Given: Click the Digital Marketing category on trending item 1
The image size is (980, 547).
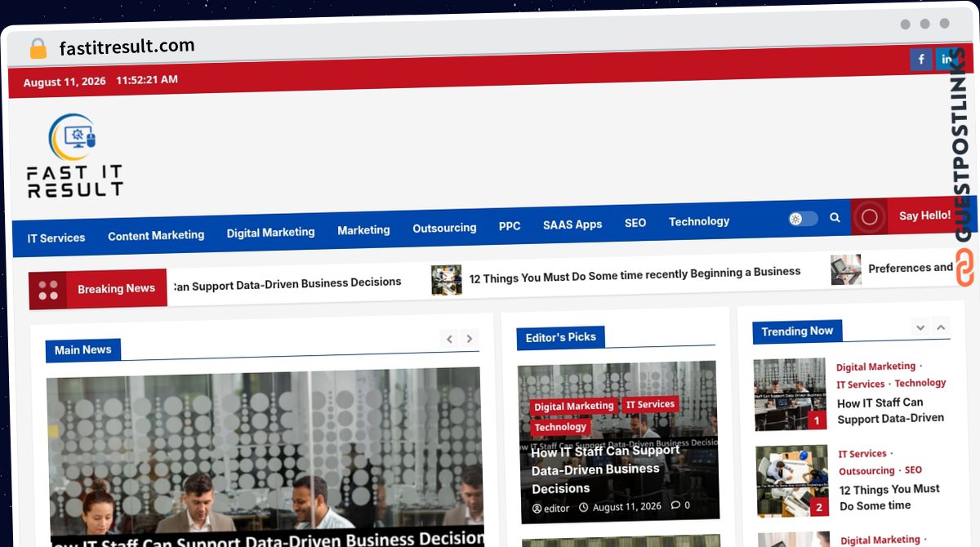Looking at the screenshot, I should tap(875, 367).
